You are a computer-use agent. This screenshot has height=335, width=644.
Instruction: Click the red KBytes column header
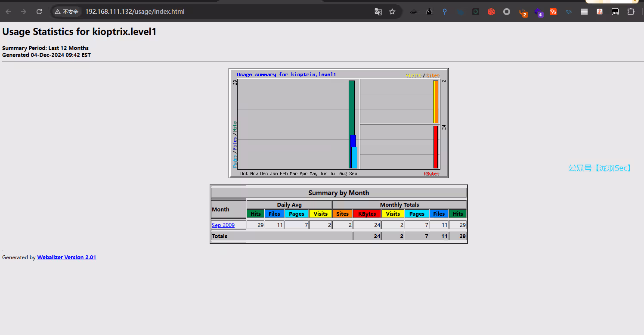click(367, 214)
